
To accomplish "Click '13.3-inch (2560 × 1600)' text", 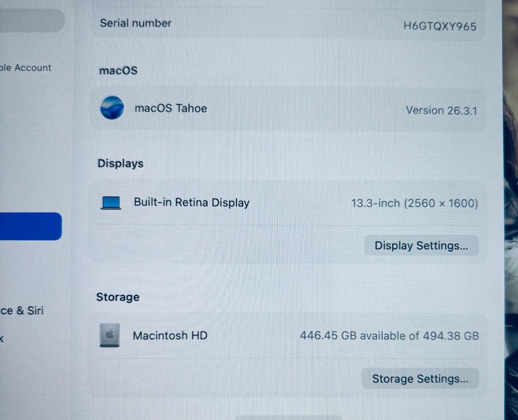I will [x=415, y=203].
